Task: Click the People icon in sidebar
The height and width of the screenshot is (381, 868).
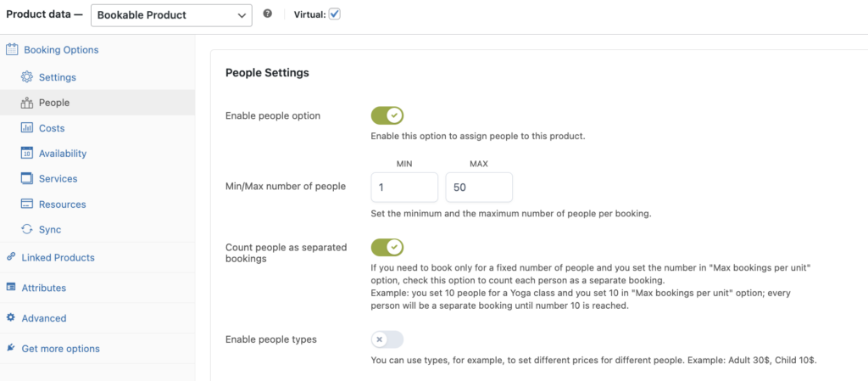Action: coord(27,103)
